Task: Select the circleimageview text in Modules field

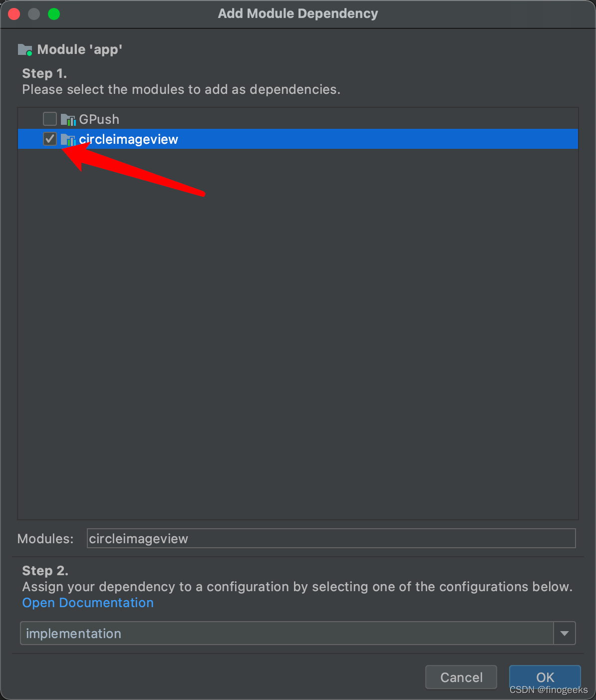Action: pos(138,538)
